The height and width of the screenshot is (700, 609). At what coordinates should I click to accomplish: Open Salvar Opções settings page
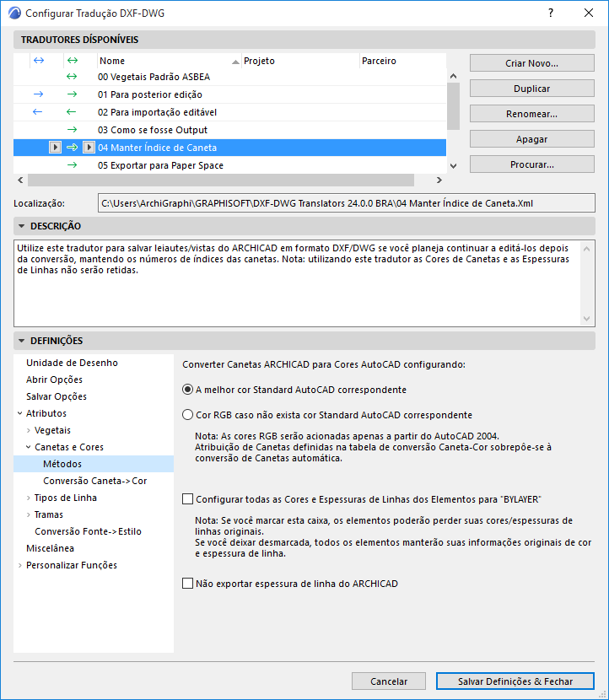click(57, 396)
